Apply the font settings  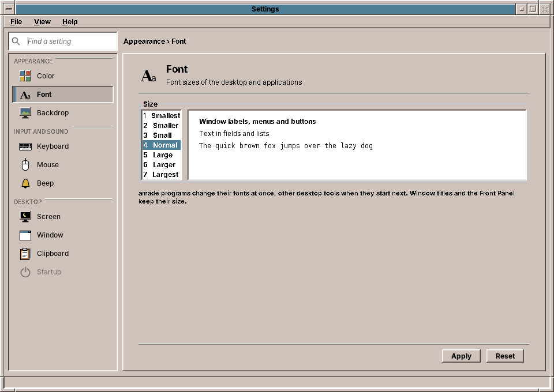click(x=461, y=356)
